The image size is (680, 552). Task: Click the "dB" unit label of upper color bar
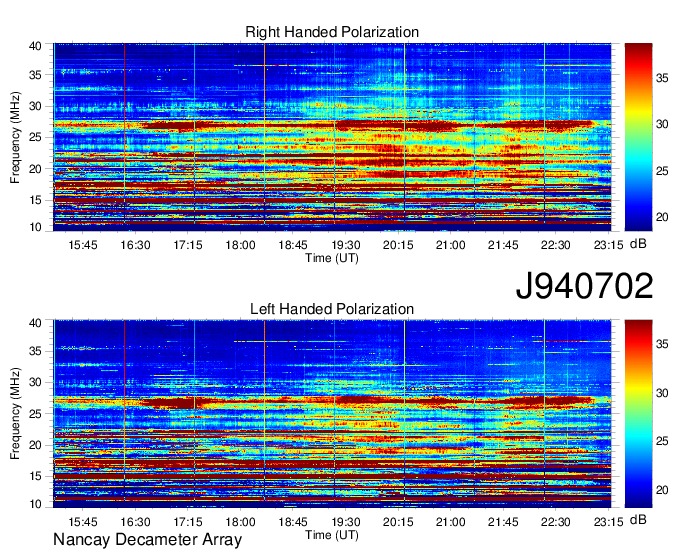coord(638,244)
